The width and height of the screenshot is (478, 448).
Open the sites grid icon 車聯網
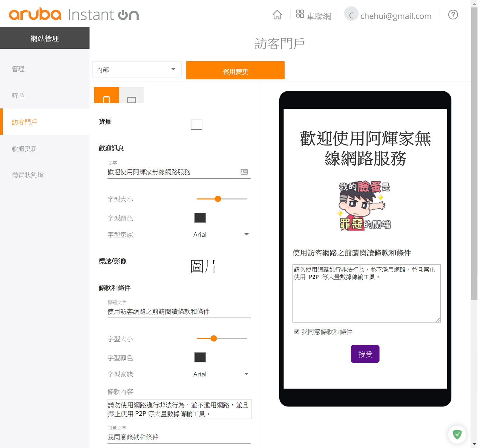coord(300,14)
